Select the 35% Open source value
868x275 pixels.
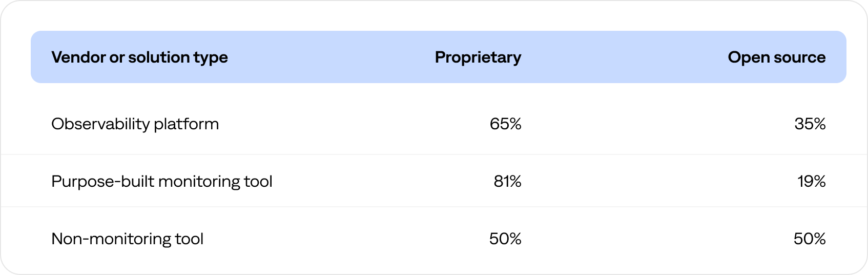(x=810, y=124)
